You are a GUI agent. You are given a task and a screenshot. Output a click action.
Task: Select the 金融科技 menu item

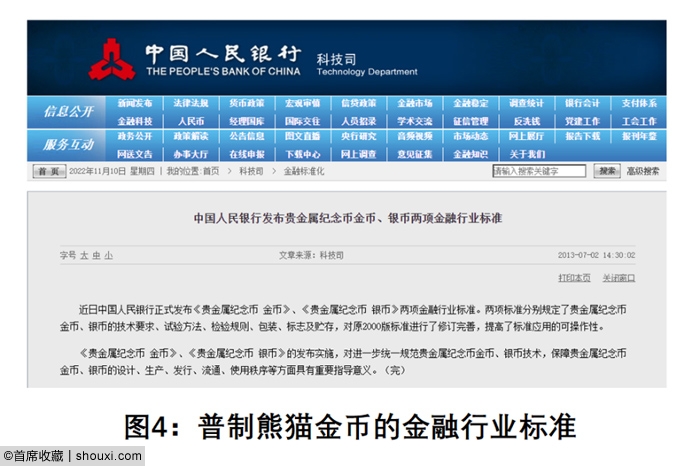(135, 121)
